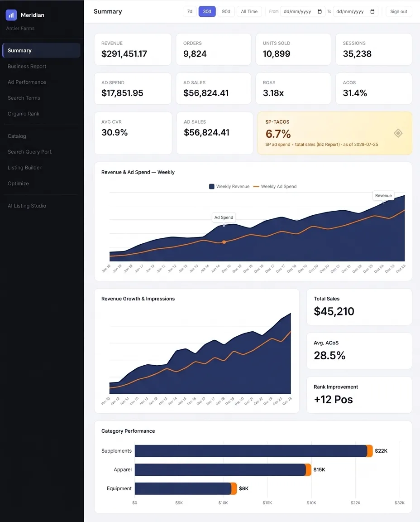Click the ACOS 31.4% card
This screenshot has width=420, height=522.
pos(373,88)
